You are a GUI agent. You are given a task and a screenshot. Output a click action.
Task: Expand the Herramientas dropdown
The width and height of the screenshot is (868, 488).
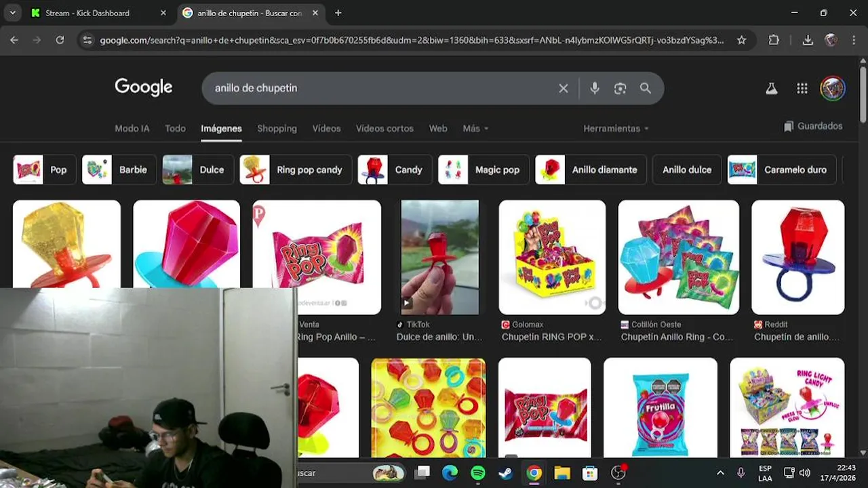pos(616,128)
